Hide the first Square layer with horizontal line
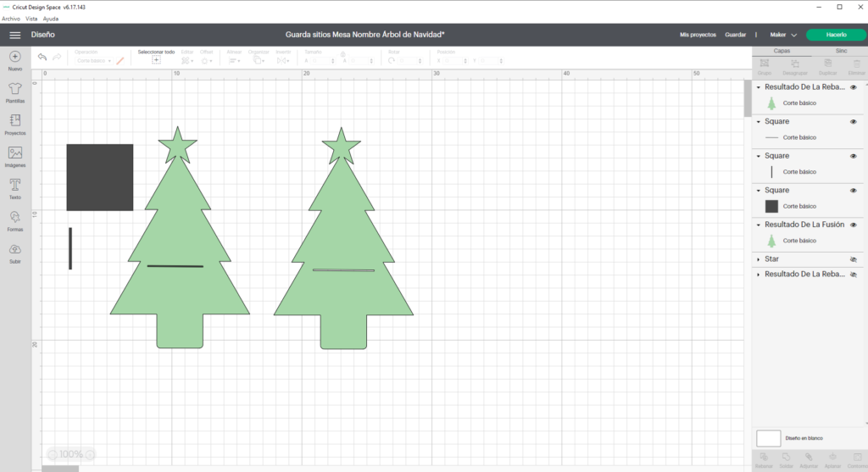This screenshot has width=868, height=472. coord(854,122)
